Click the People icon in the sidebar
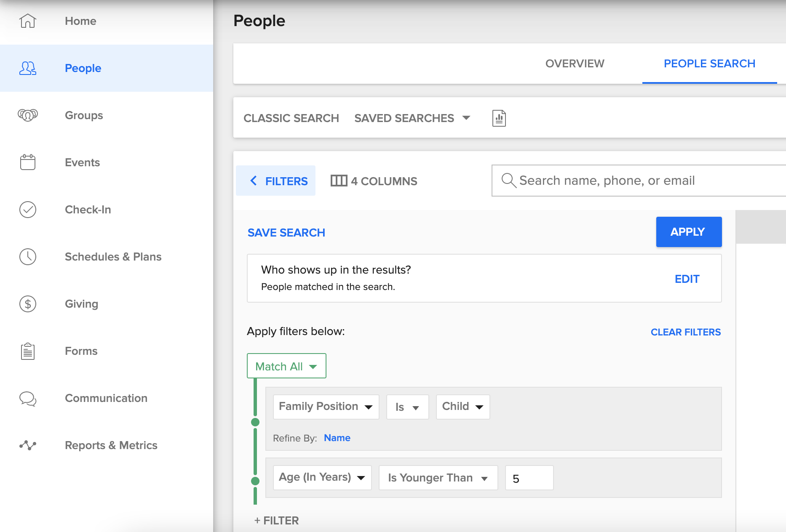This screenshot has height=532, width=786. click(27, 68)
